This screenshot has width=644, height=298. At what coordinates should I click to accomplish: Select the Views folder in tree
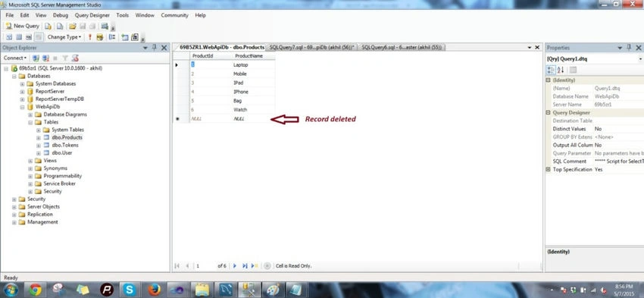(50, 161)
